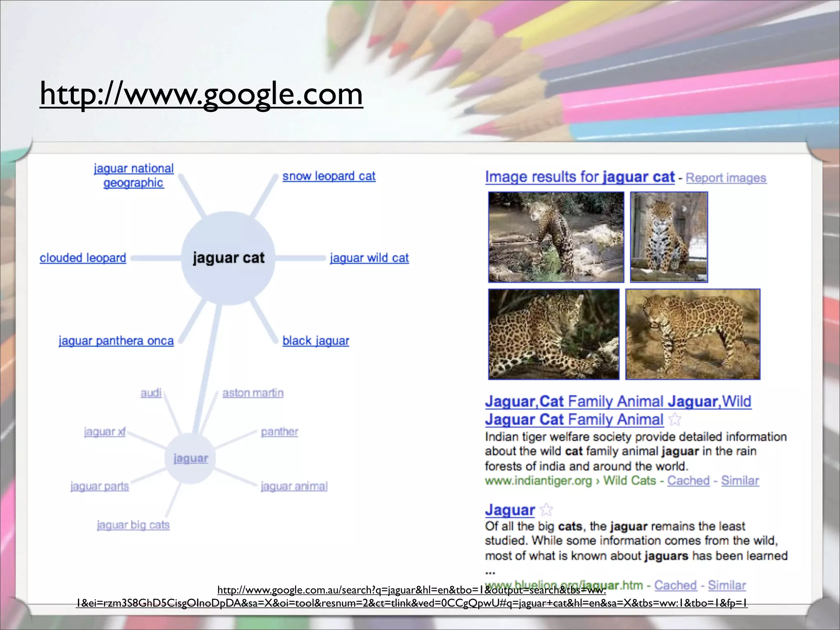Select the 'jaguar animal' link
The image size is (840, 630).
(x=294, y=486)
